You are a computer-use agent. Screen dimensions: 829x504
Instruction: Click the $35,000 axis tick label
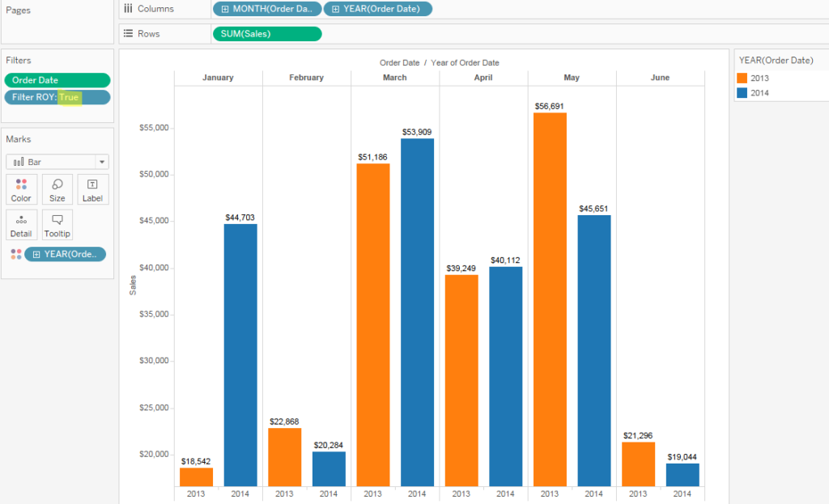tap(154, 315)
